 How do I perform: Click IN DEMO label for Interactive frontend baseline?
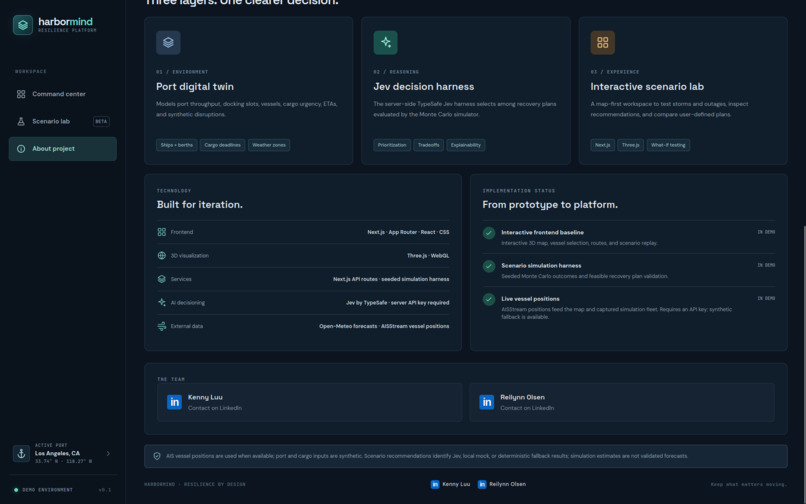click(766, 232)
